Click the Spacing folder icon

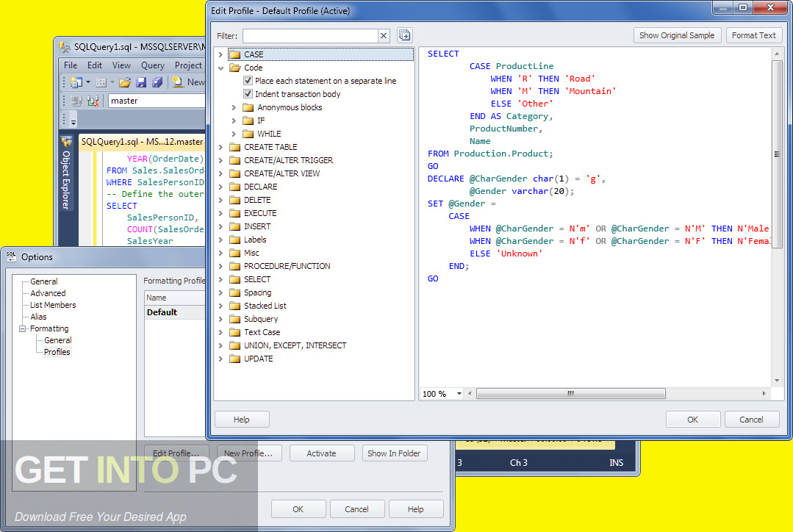point(234,292)
